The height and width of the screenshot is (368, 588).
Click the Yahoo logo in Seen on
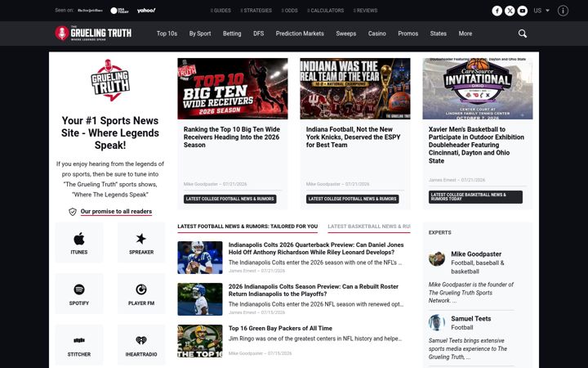146,11
